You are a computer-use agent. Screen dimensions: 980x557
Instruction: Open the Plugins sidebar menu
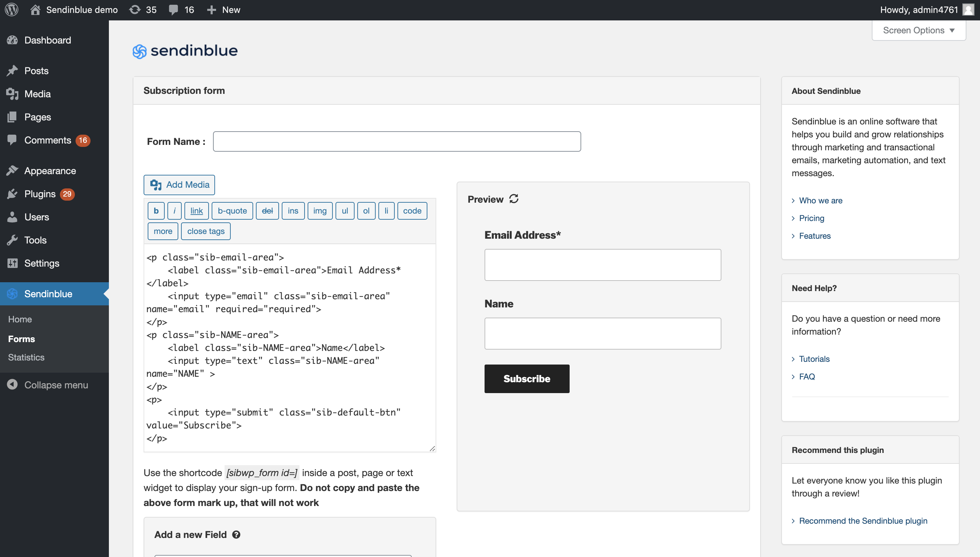point(40,194)
